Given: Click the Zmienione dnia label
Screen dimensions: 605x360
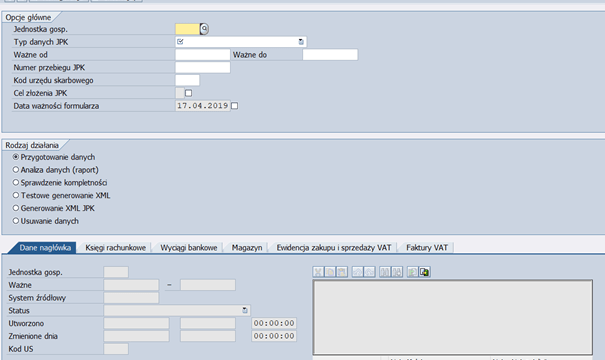Looking at the screenshot, I should pos(33,336).
